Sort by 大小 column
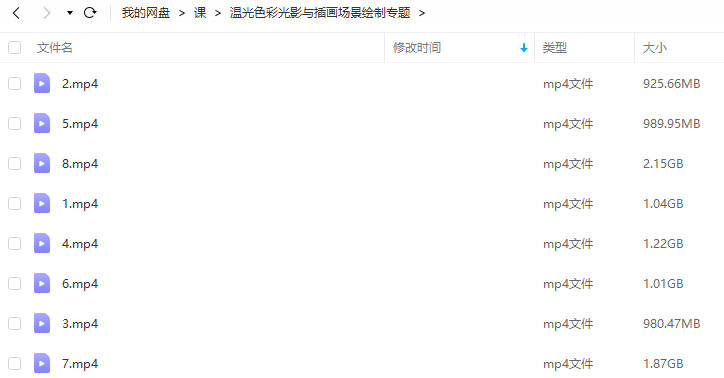The image size is (724, 378). [655, 48]
